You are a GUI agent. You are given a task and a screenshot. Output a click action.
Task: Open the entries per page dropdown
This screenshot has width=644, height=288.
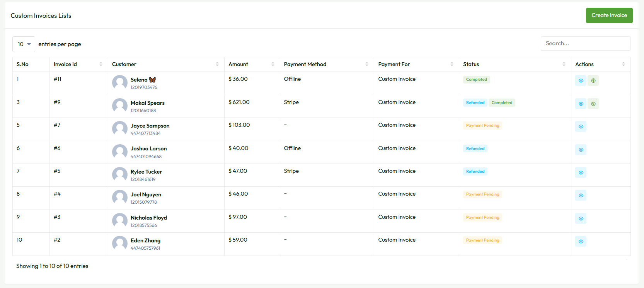click(x=24, y=44)
